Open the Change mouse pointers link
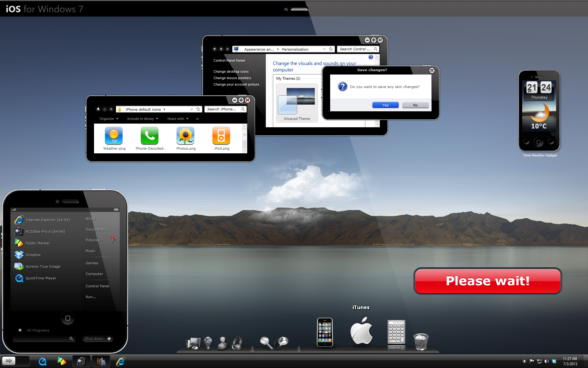This screenshot has height=368, width=588. pos(232,78)
